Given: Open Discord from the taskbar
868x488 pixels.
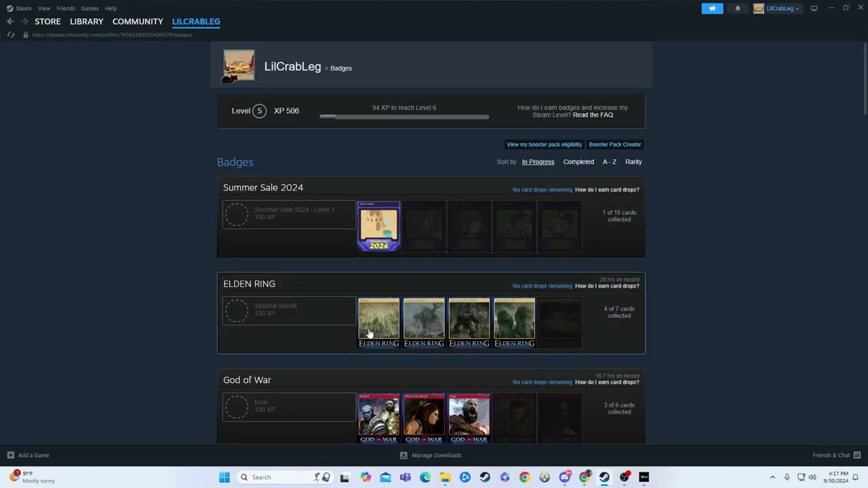Looking at the screenshot, I should (564, 477).
